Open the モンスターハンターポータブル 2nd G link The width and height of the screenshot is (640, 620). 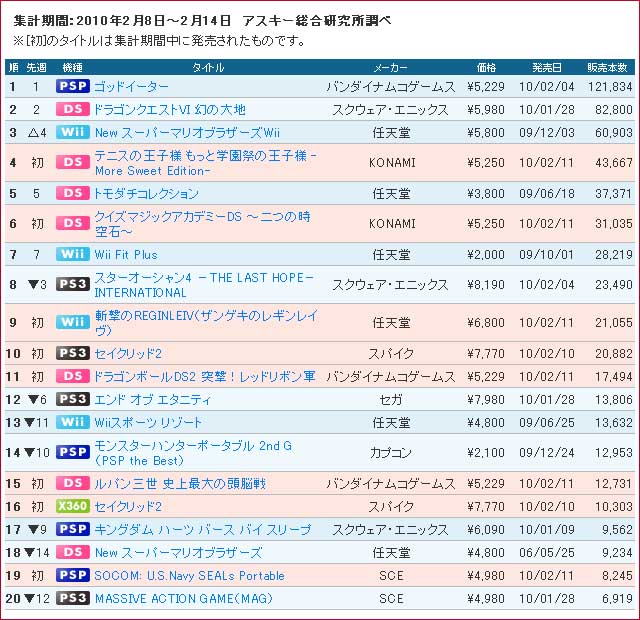tap(193, 453)
